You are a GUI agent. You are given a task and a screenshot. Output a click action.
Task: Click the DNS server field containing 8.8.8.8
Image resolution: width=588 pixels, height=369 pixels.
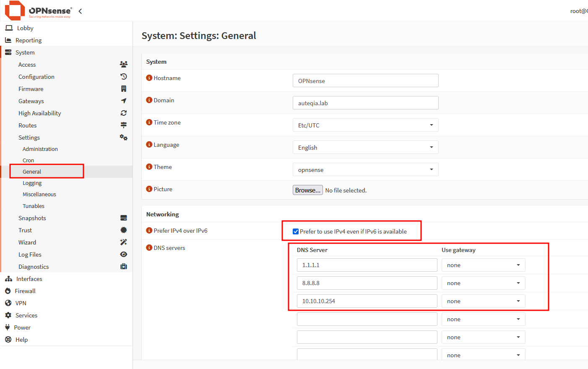[x=367, y=283]
